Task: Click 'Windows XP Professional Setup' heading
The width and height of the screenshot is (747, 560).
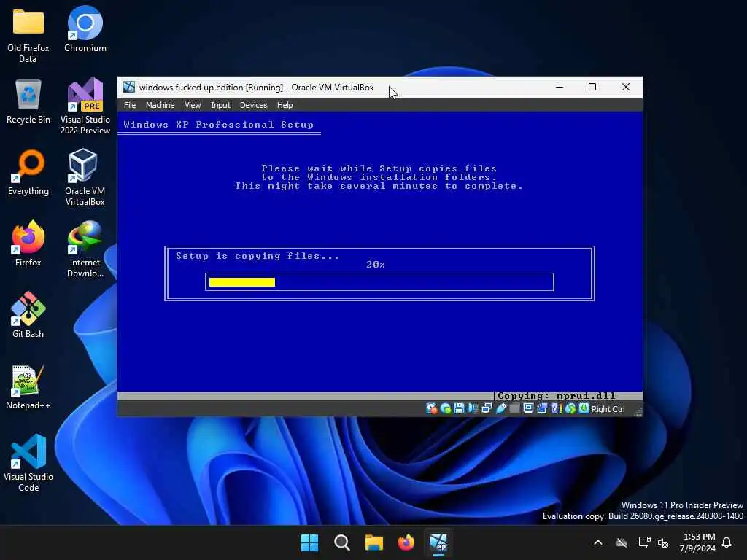Action: click(218, 125)
